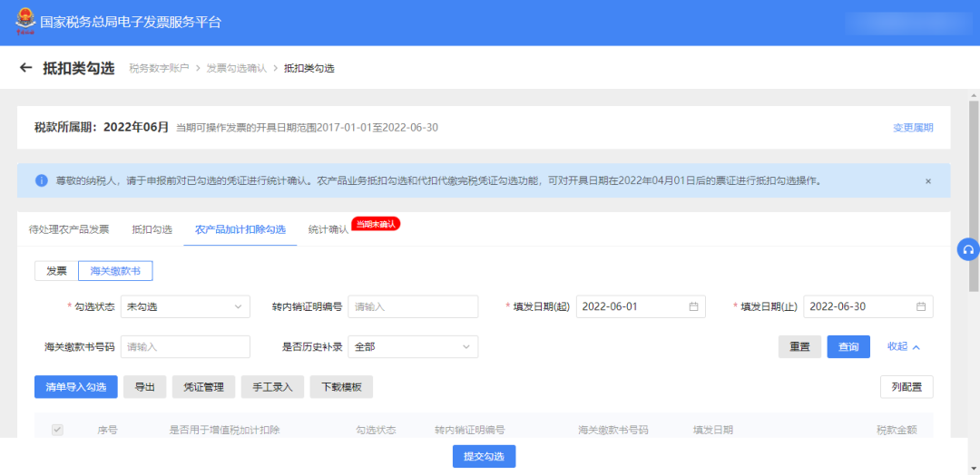Viewport: 980px width, 475px height.
Task: Select 农产品加计扣除勾选 tab
Action: click(240, 229)
